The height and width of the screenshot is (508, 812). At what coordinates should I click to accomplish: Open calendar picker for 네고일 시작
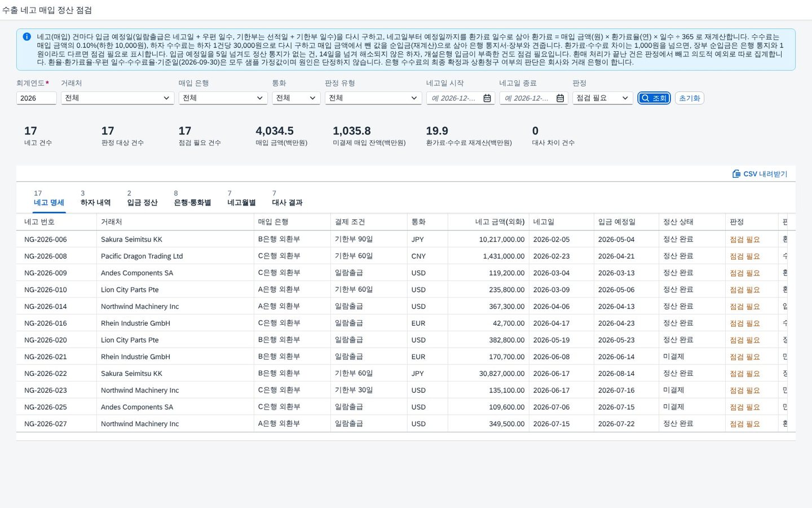tap(487, 98)
